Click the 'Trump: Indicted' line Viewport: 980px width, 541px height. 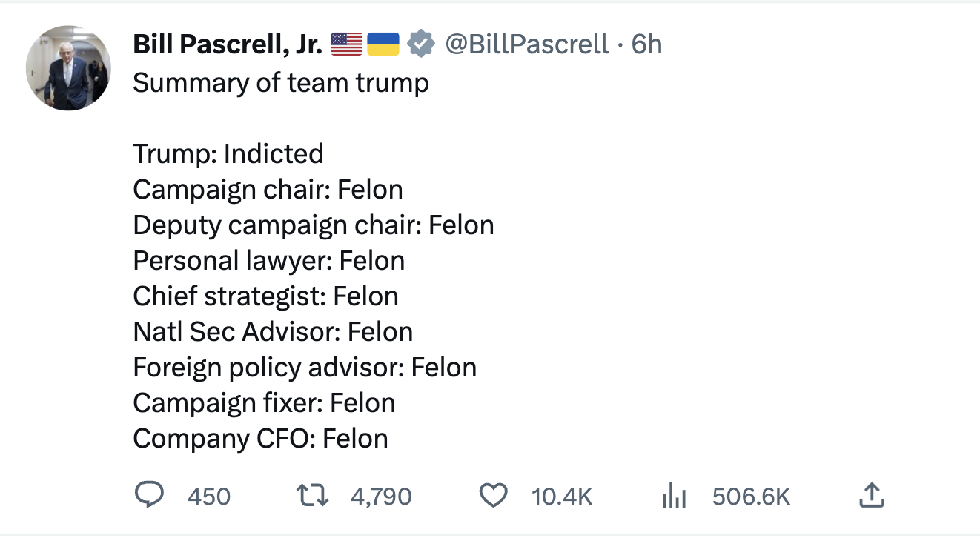(x=228, y=153)
